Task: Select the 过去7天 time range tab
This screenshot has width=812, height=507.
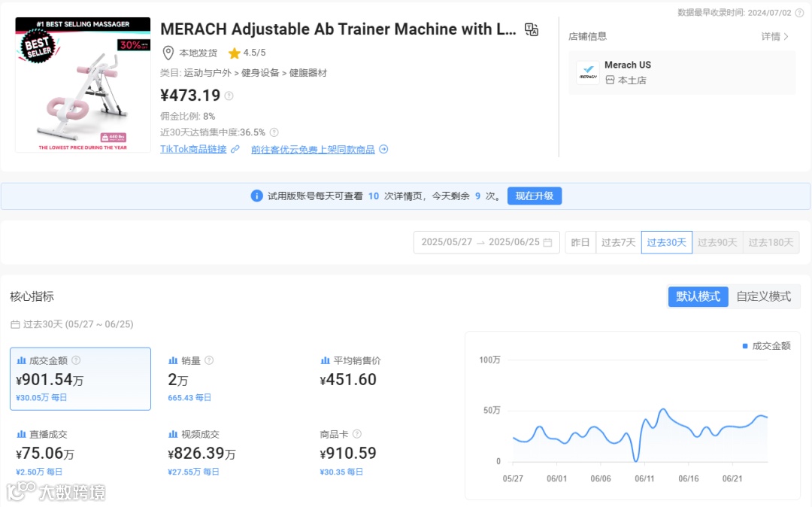Action: click(618, 242)
